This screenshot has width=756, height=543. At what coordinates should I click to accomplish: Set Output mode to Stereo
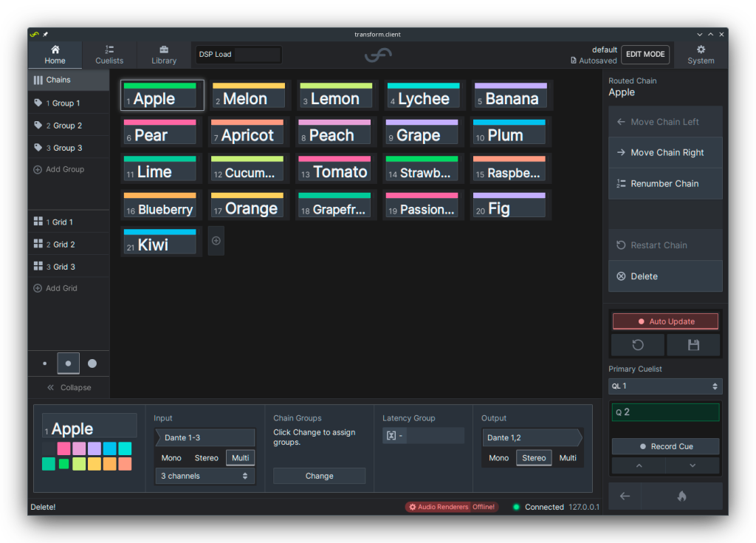[534, 457]
